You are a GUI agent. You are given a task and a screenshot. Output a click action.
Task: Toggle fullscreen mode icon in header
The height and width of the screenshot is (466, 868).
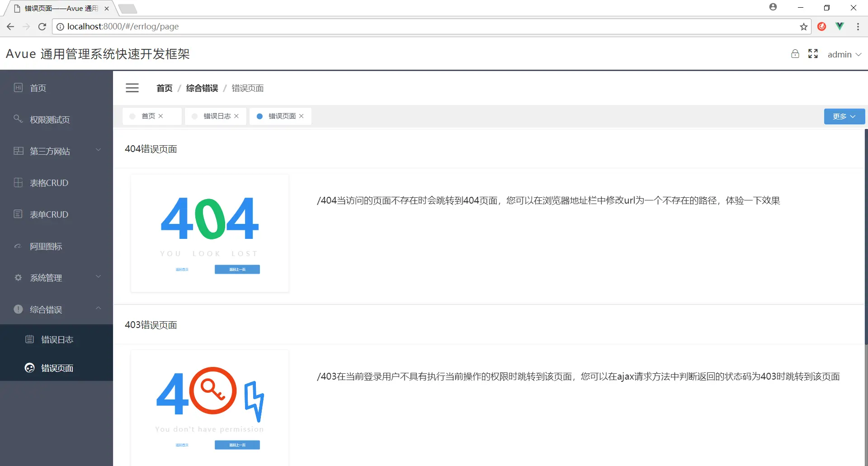coord(813,54)
